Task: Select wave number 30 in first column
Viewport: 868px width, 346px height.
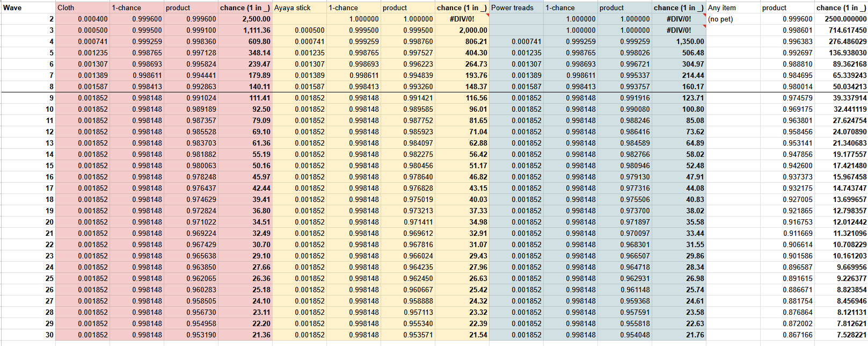Action: click(x=28, y=335)
